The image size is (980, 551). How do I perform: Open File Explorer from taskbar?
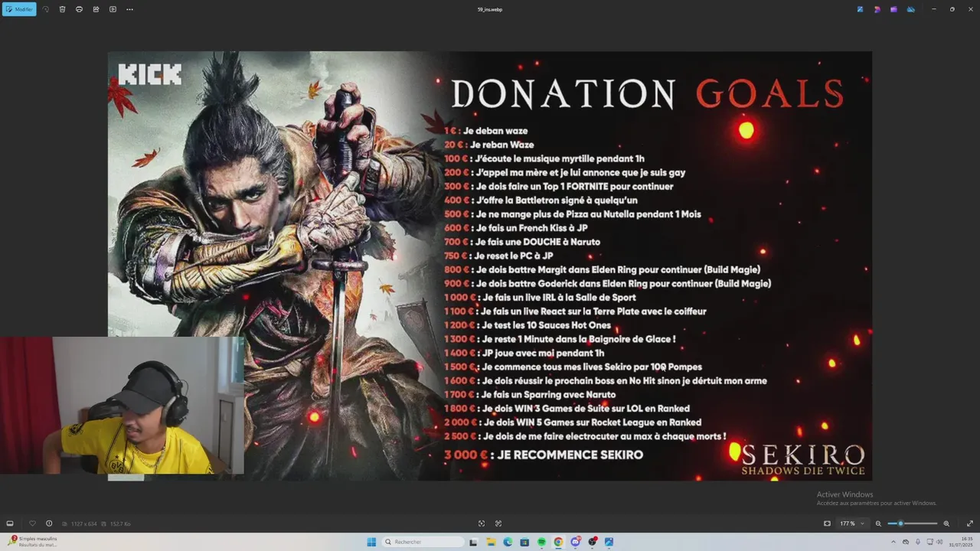(491, 542)
